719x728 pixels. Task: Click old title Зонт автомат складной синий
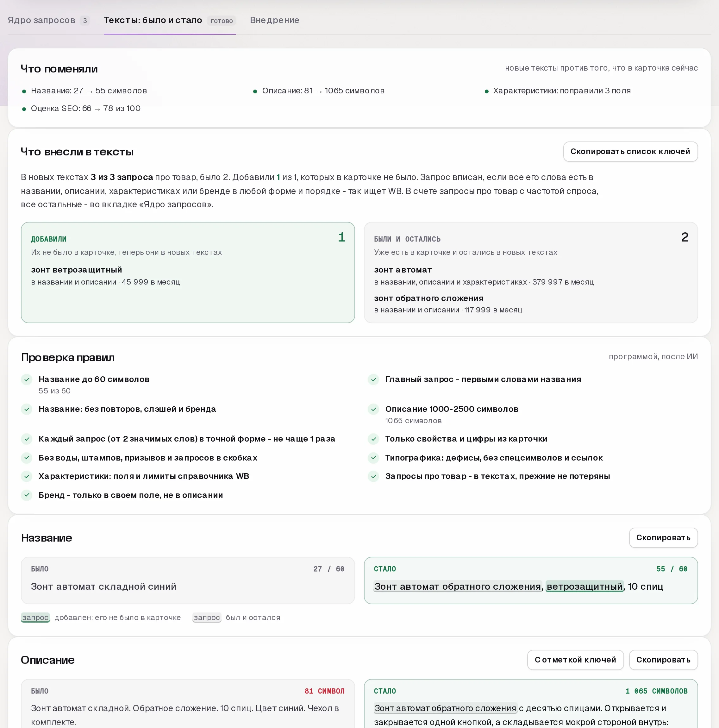coord(103,586)
